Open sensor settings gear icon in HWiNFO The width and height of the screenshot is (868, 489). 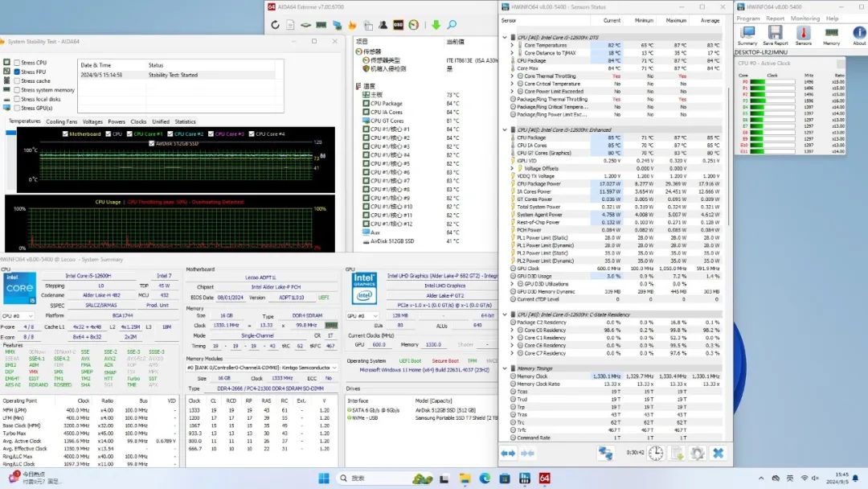697,454
